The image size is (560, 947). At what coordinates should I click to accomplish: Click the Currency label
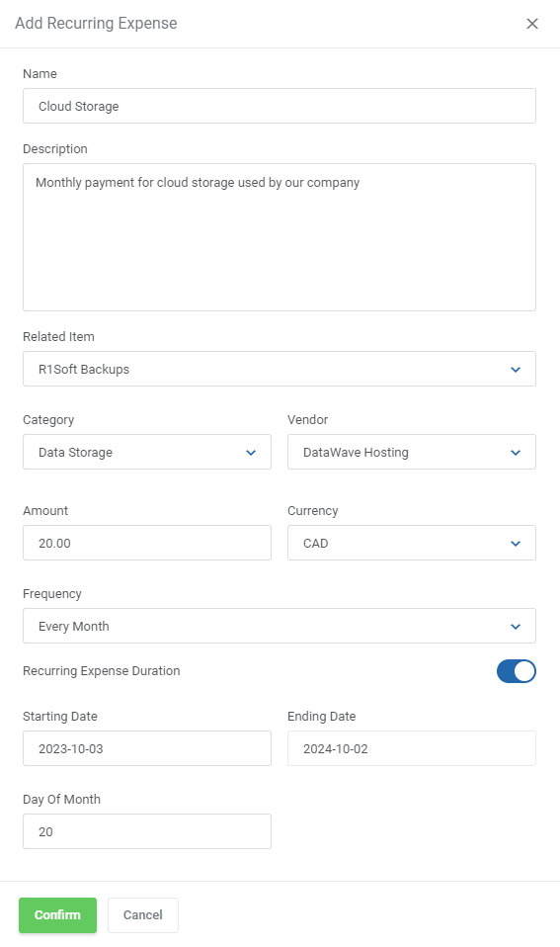pyautogui.click(x=312, y=511)
